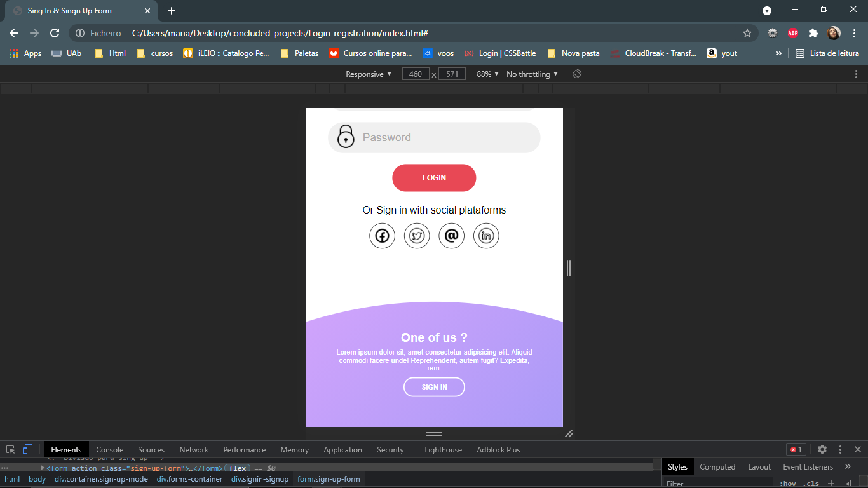Click the padlock icon in Password field

(345, 137)
